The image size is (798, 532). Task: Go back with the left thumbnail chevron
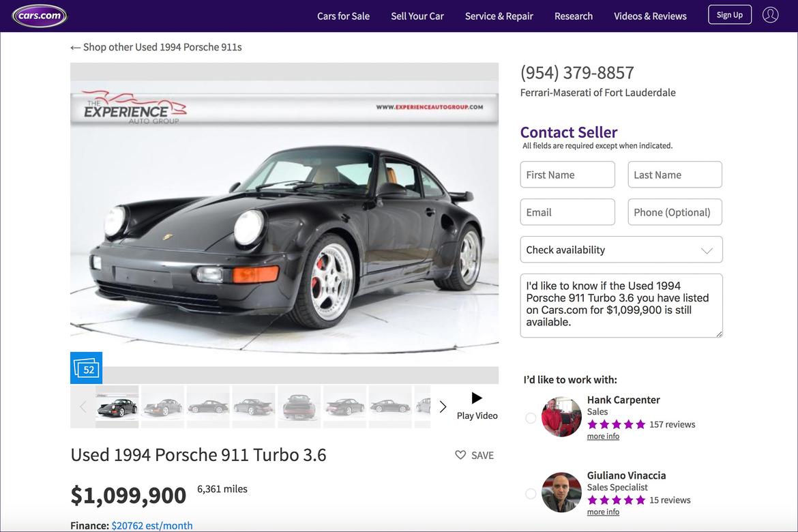click(83, 407)
